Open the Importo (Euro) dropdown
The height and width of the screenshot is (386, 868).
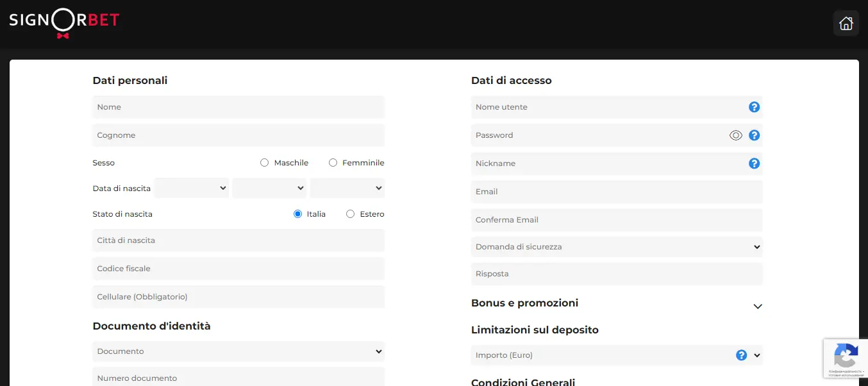click(757, 355)
